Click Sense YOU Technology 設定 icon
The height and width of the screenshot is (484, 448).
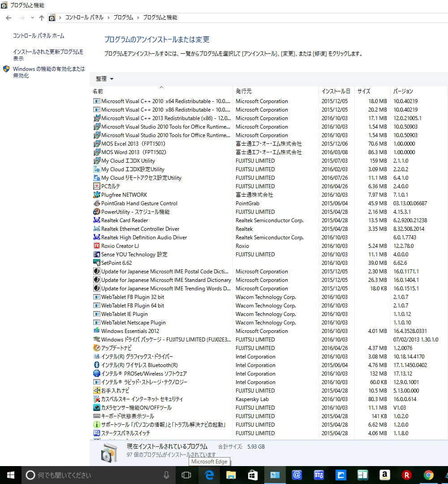click(97, 255)
